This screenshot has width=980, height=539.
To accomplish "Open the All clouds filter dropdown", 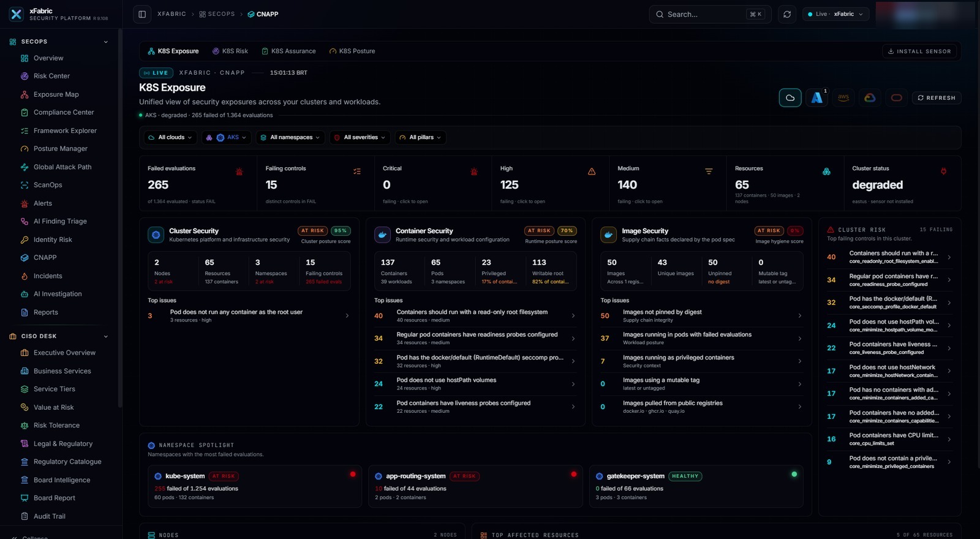I will pos(170,137).
